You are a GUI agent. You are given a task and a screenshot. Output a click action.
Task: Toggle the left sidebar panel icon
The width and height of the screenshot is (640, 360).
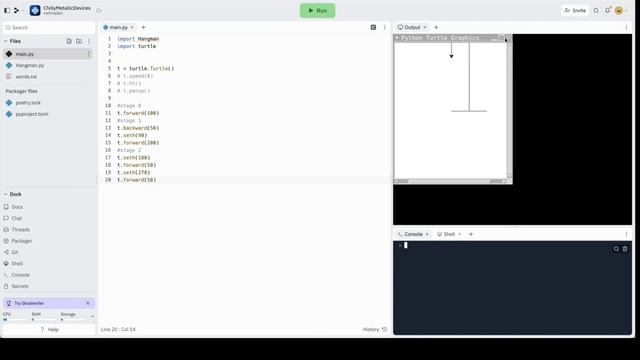(7, 11)
